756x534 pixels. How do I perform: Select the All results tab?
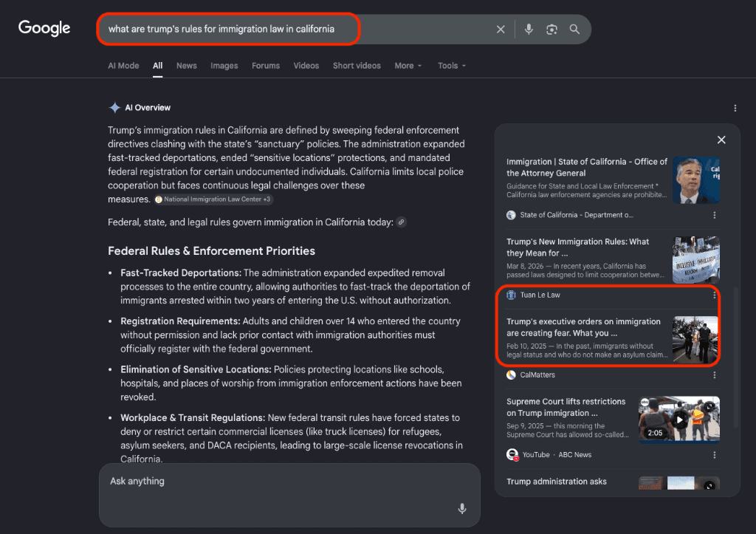158,66
